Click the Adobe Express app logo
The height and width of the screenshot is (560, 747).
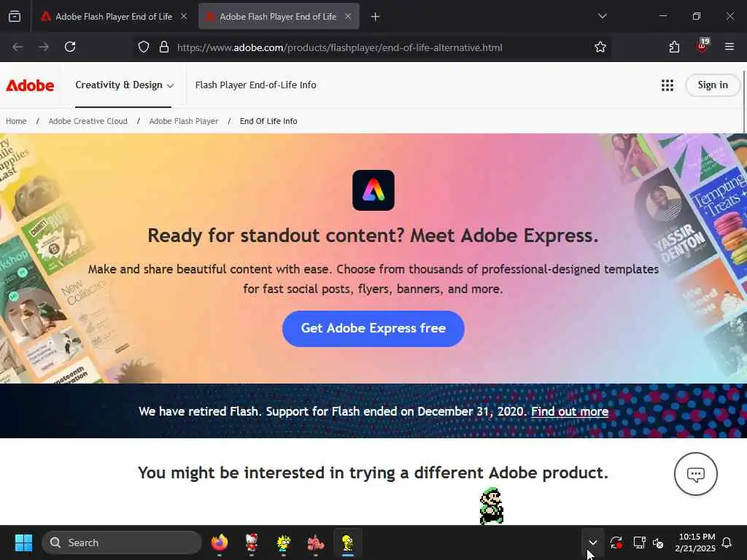pos(373,190)
